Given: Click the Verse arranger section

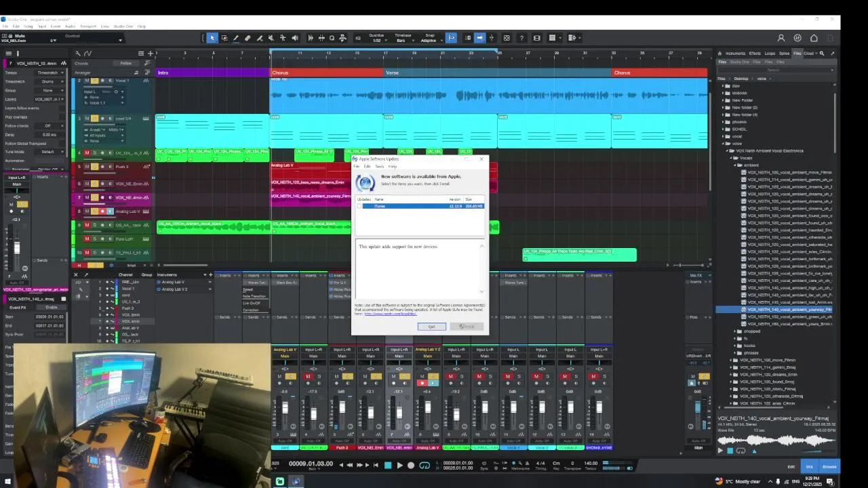Looking at the screenshot, I should (x=498, y=73).
